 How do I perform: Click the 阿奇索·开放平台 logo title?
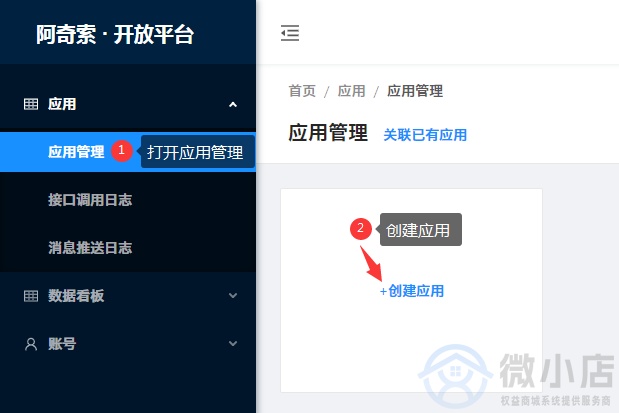click(115, 34)
